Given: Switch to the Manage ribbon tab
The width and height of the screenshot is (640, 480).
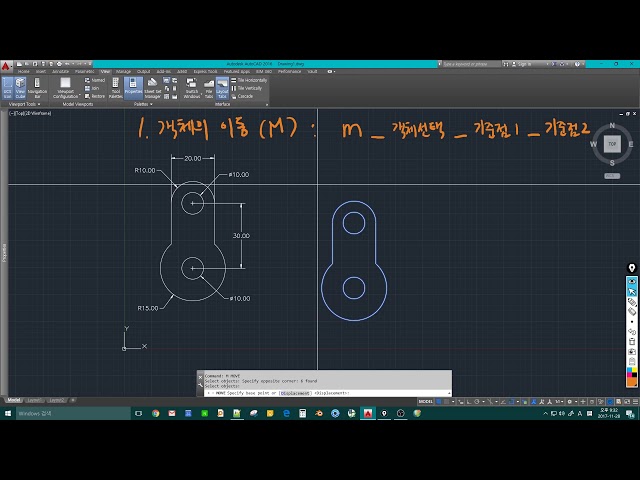Looking at the screenshot, I should (x=123, y=71).
